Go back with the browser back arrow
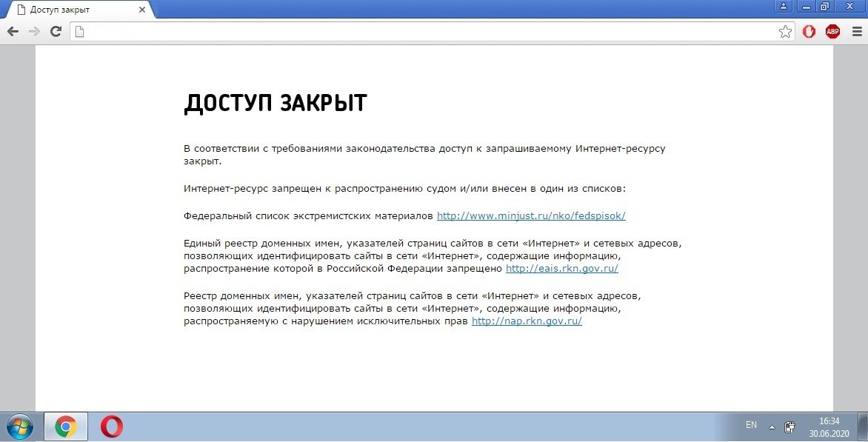Screen dimensions: 868x442 [x=13, y=32]
